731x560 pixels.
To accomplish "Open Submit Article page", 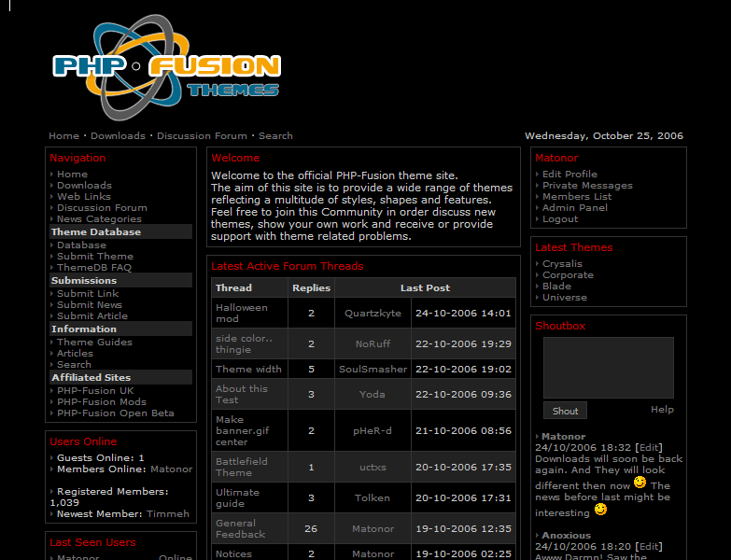I will point(92,315).
